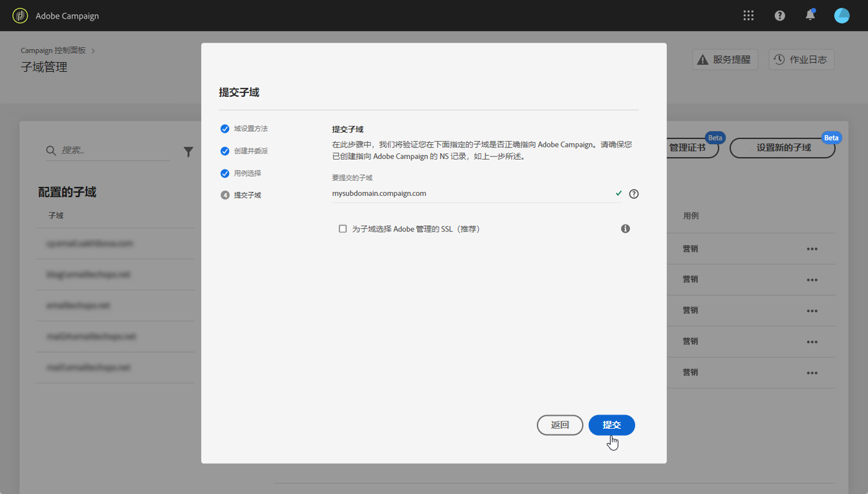Click the info icon for Adobe-managed SSL
This screenshot has height=494, width=868.
click(x=625, y=229)
